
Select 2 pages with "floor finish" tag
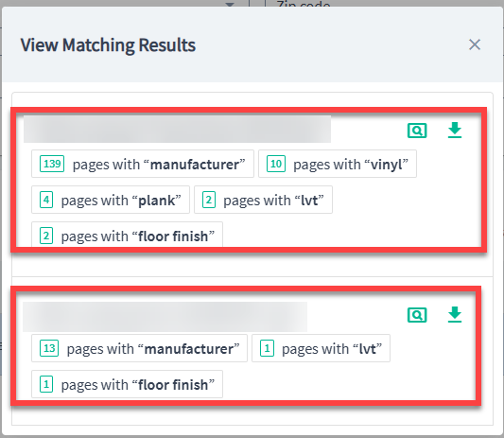point(127,235)
